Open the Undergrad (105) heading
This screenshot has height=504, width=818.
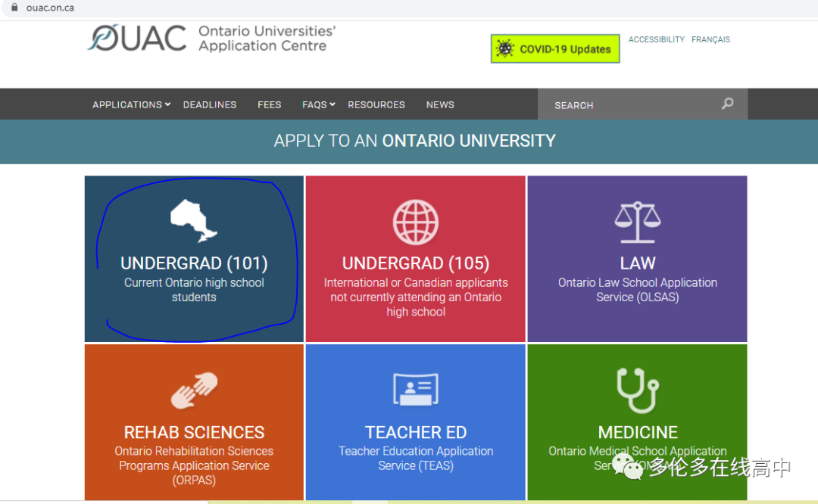pos(416,263)
